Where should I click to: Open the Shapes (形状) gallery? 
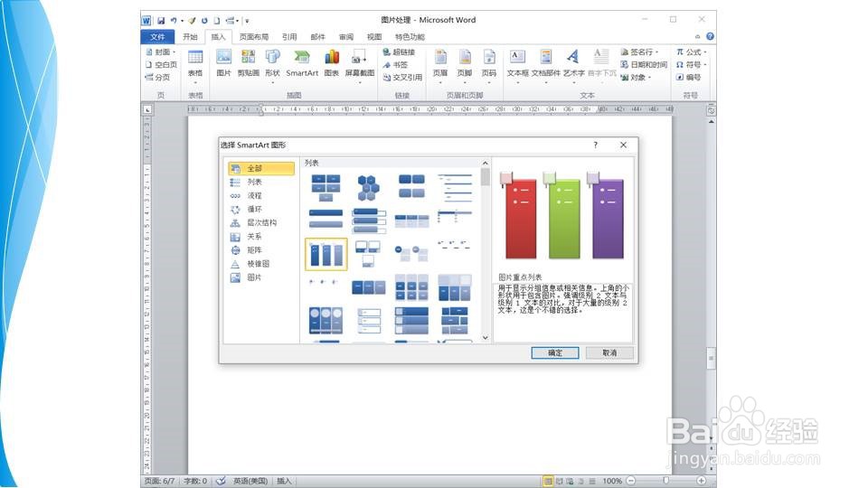pyautogui.click(x=272, y=64)
